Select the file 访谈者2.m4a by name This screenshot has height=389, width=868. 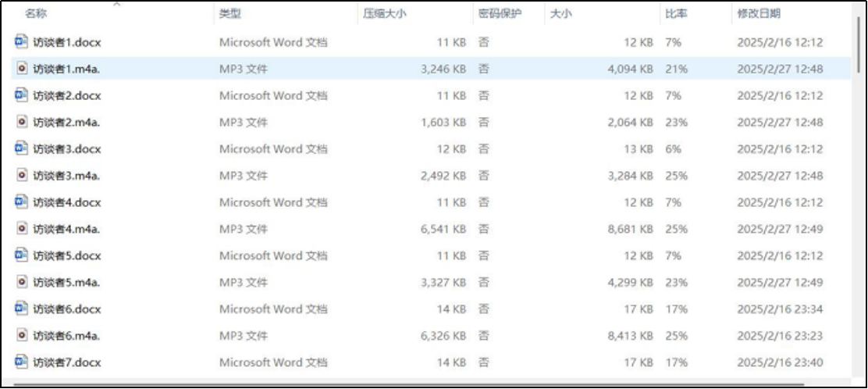[66, 123]
